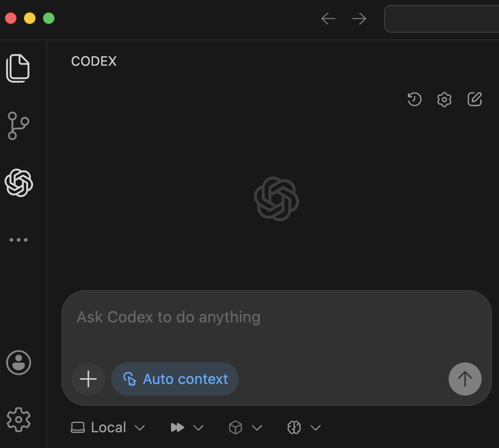The height and width of the screenshot is (448, 499).
Task: Open Codex settings gear in panel header
Action: coord(444,100)
